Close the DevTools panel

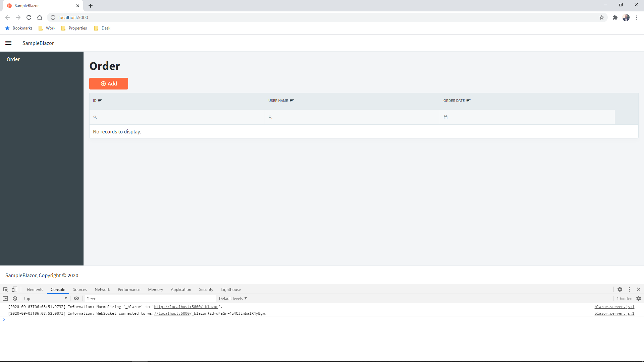pyautogui.click(x=639, y=289)
